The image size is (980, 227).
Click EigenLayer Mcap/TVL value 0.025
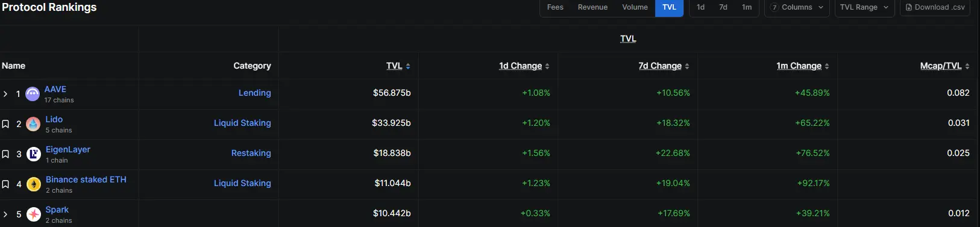click(x=958, y=153)
